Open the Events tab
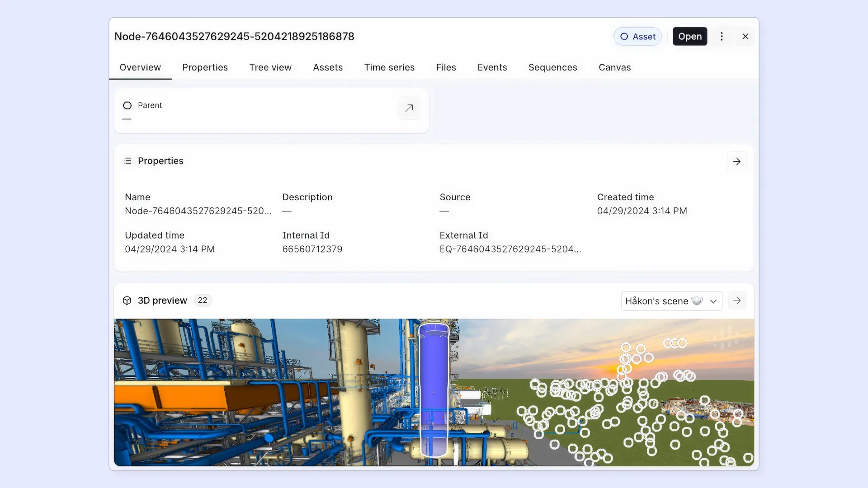The height and width of the screenshot is (488, 868). tap(492, 67)
